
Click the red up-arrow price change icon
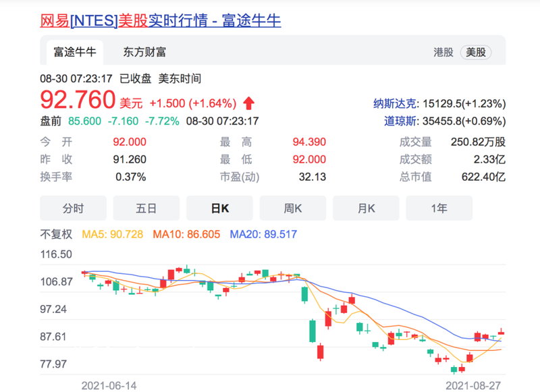pos(249,103)
